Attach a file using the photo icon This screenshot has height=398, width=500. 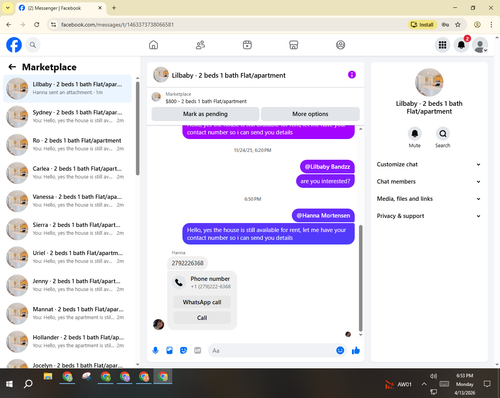[169, 350]
